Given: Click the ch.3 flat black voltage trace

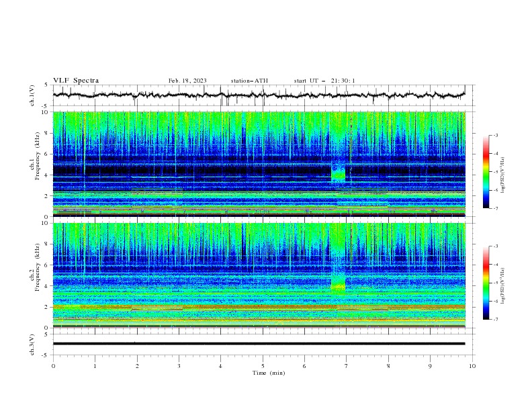Looking at the screenshot, I should coord(259,344).
